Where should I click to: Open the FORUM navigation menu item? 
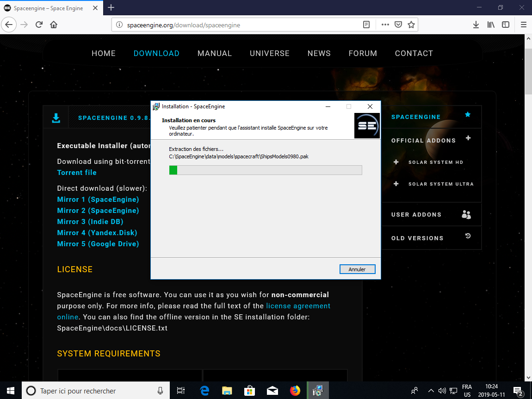coord(363,53)
